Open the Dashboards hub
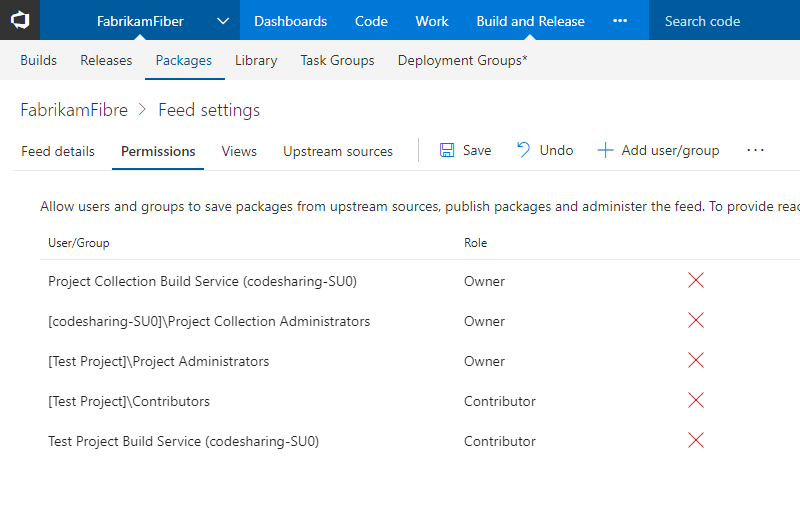 pos(290,21)
